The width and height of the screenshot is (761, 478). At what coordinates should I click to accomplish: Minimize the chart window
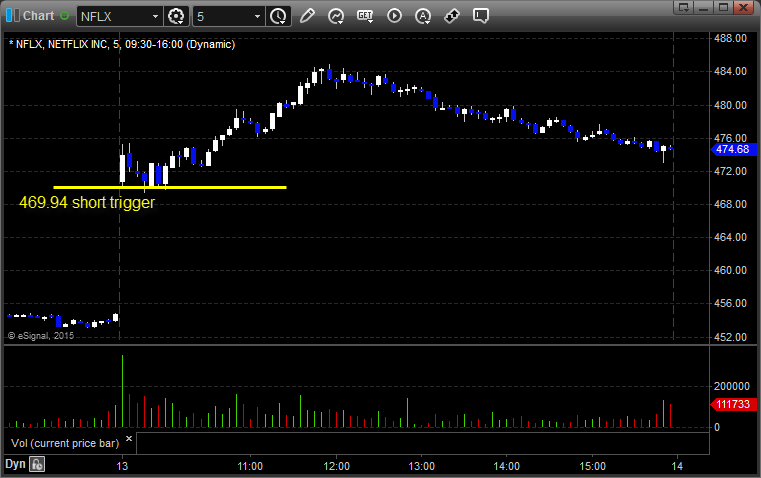(704, 7)
